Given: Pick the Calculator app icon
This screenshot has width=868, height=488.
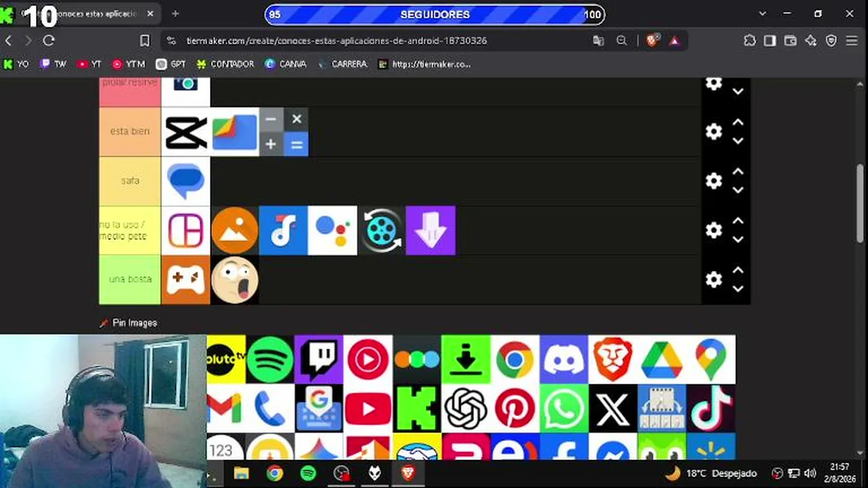Looking at the screenshot, I should 283,131.
